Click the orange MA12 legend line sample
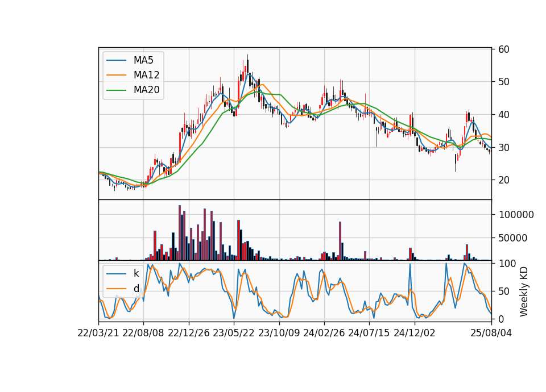Image resolution: width=546 pixels, height=392 pixels. click(116, 75)
